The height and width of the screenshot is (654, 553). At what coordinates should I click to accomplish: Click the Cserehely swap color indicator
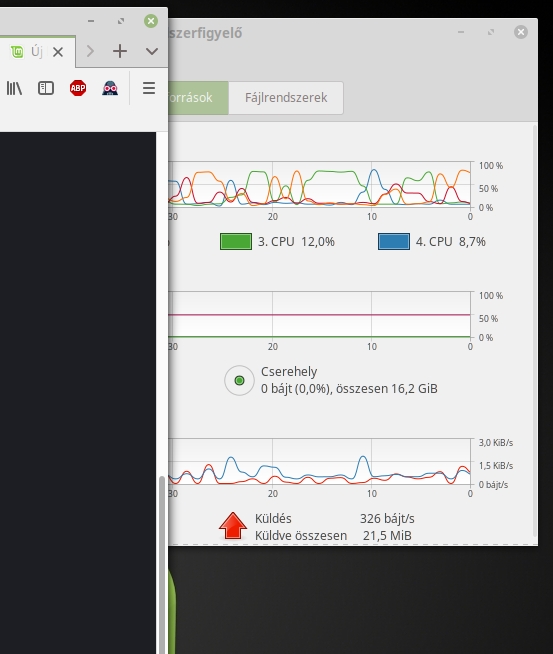[239, 380]
